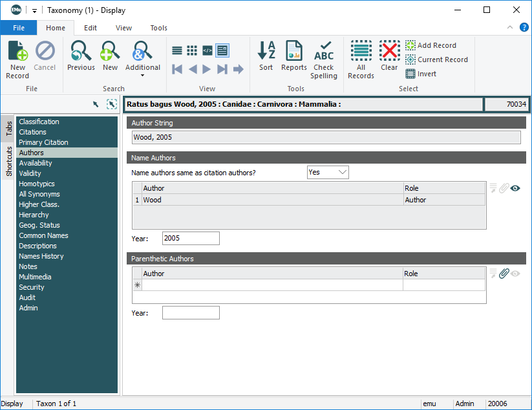This screenshot has height=410, width=532.
Task: Open the Previous search icon
Action: click(81, 51)
